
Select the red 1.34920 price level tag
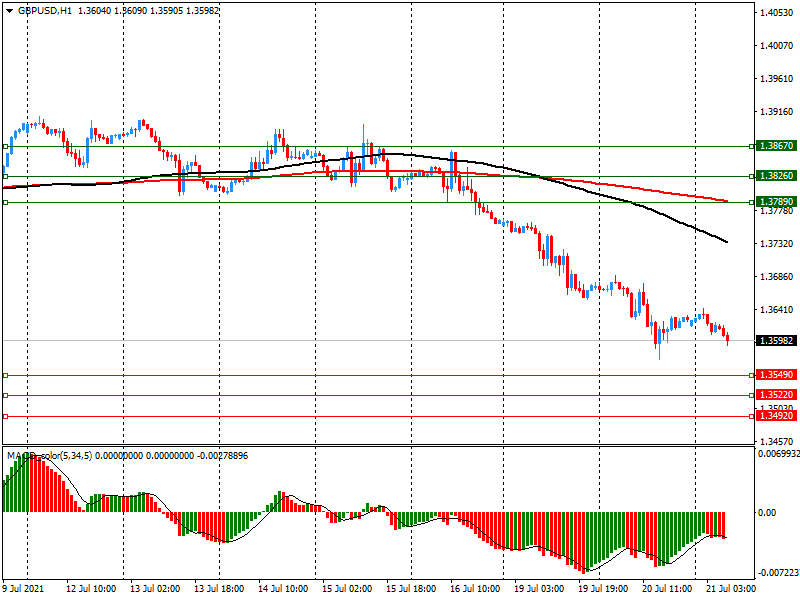(776, 416)
